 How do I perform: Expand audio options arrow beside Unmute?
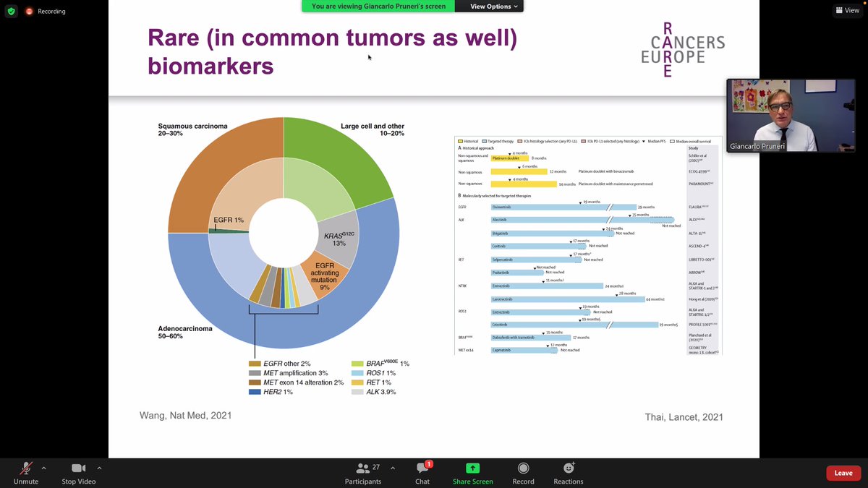coord(43,468)
